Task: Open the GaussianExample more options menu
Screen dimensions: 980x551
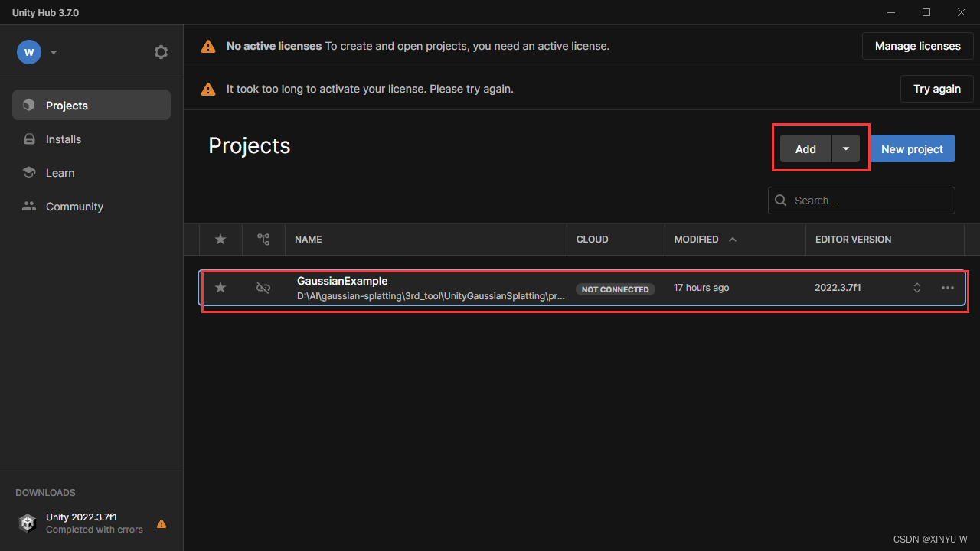Action: (948, 288)
